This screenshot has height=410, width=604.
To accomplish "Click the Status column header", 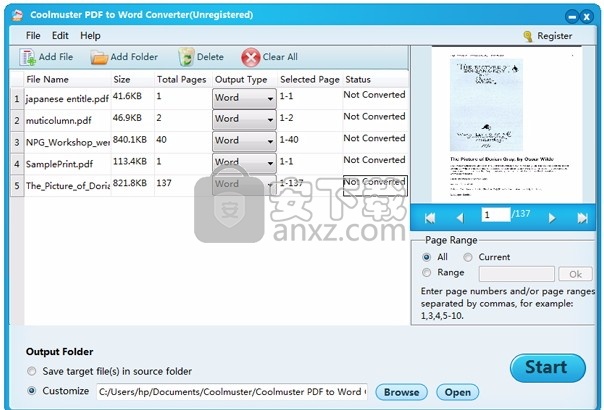I will pyautogui.click(x=375, y=79).
